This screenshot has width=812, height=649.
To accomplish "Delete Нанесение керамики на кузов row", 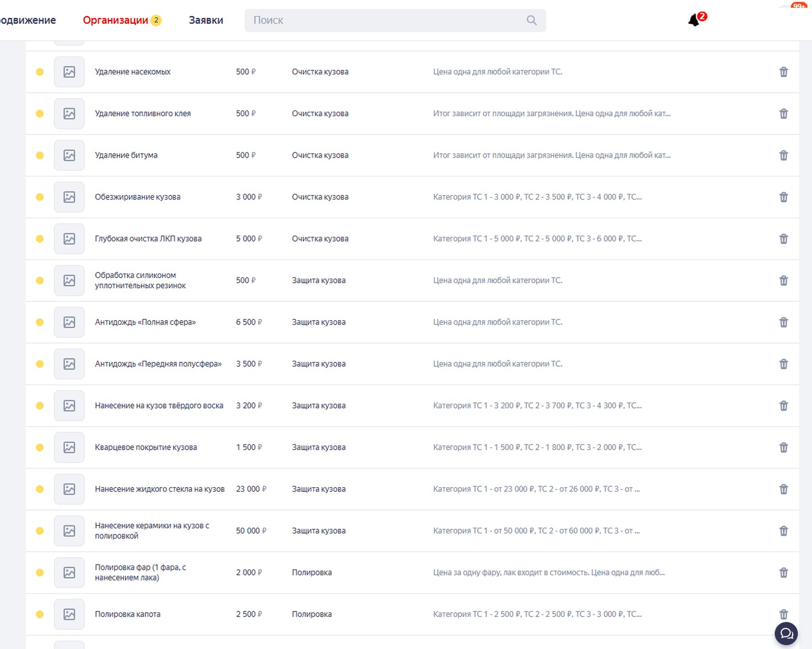I will tap(784, 531).
